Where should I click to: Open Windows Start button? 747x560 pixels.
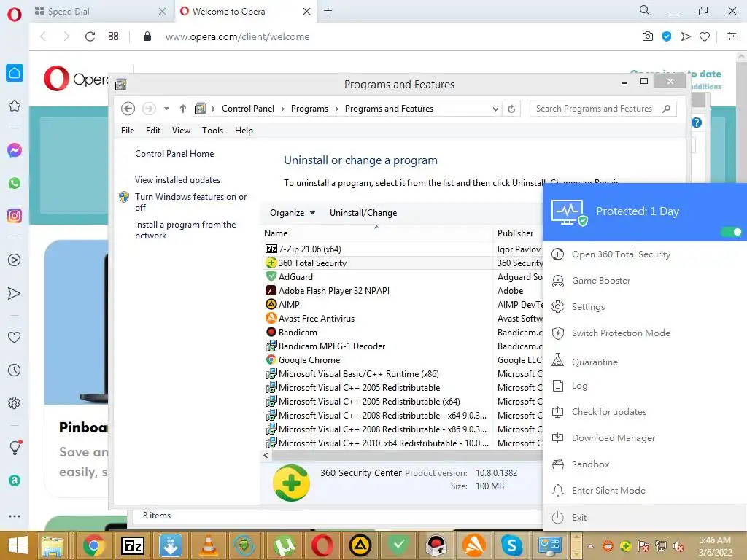[x=18, y=545]
